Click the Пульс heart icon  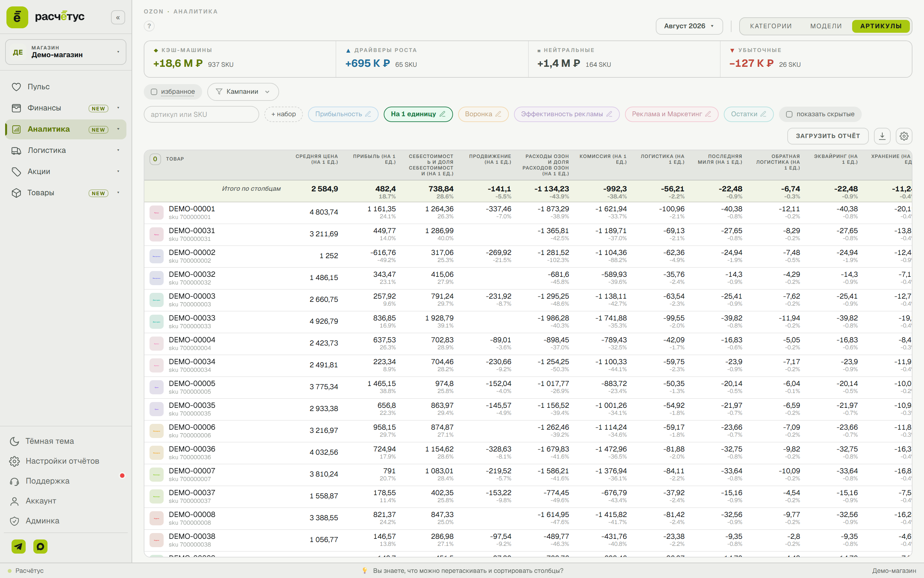tap(16, 87)
